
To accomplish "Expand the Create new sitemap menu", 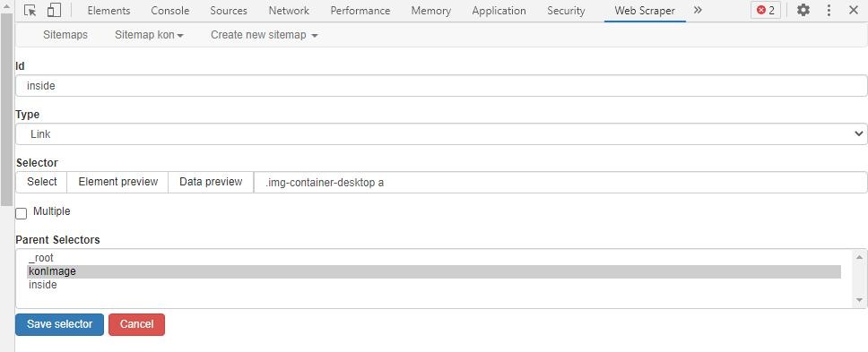I will [264, 35].
